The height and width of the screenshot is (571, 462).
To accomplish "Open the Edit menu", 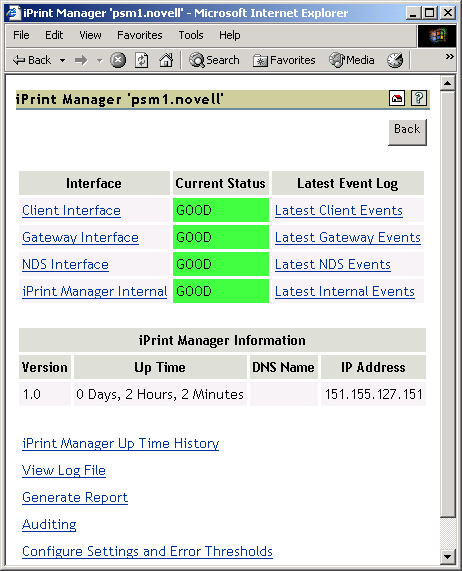I will coord(54,35).
